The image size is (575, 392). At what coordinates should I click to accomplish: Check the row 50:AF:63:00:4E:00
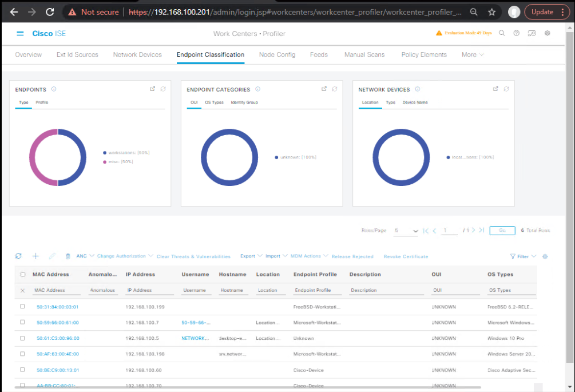click(x=22, y=354)
